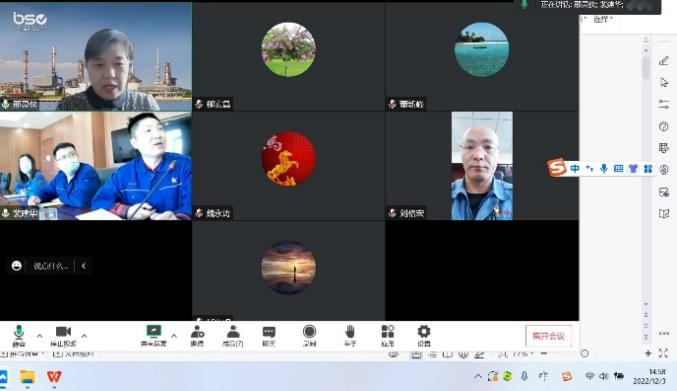Select the page layout view icon
This screenshot has width=677, height=391.
coord(416,354)
